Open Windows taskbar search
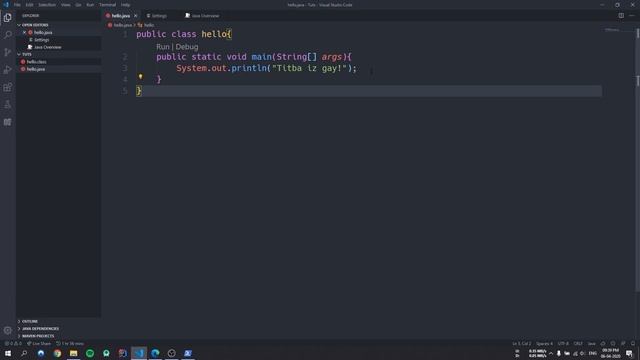Image resolution: width=640 pixels, height=360 pixels. click(24, 353)
